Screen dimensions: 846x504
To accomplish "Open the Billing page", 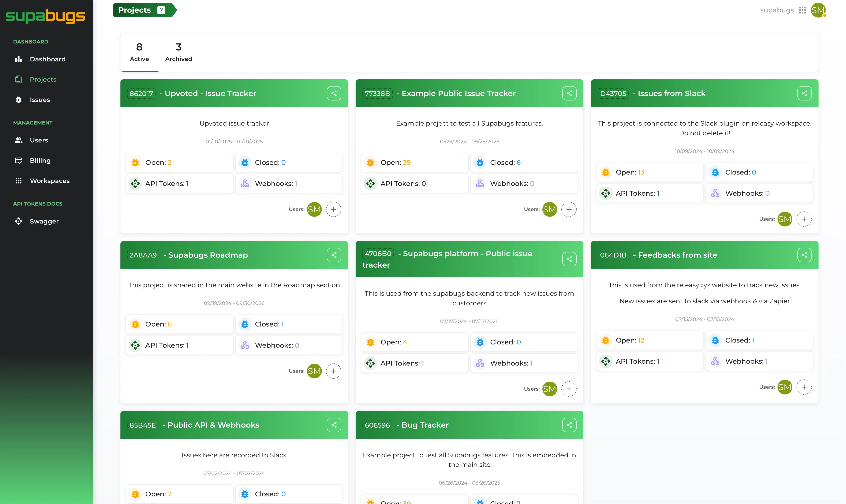I will pos(40,160).
